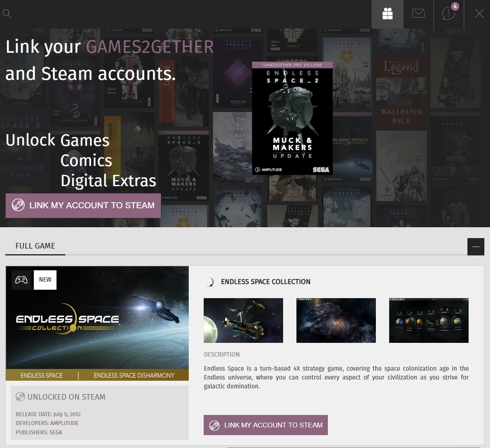The width and height of the screenshot is (490, 448).
Task: Click the crescent icon beside collection title
Action: coord(210,282)
